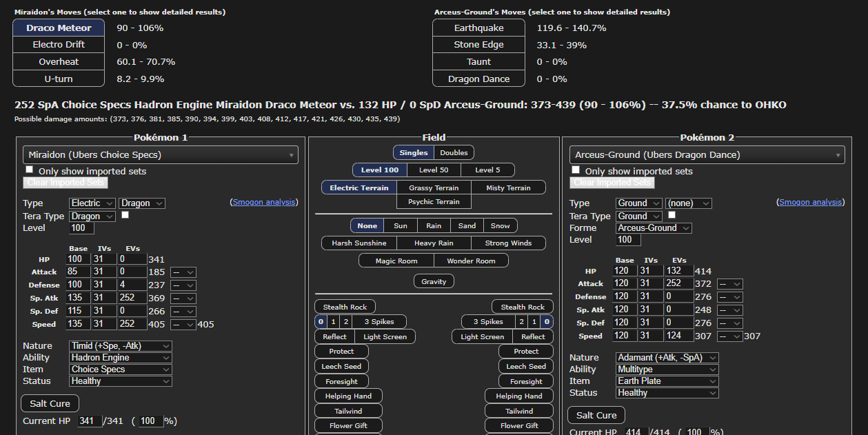Image resolution: width=868 pixels, height=435 pixels.
Task: Toggle Gravity on the field
Action: point(434,281)
